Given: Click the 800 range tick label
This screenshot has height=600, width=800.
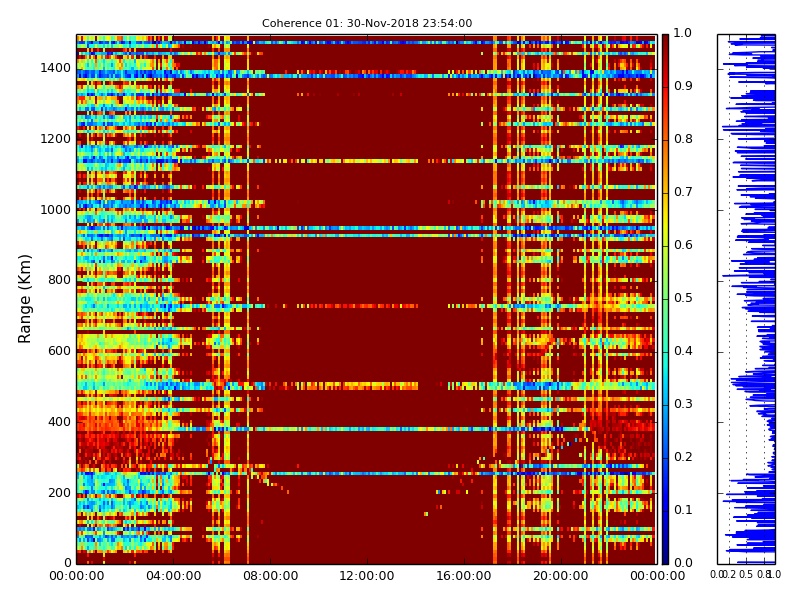Looking at the screenshot, I should pos(59,280).
